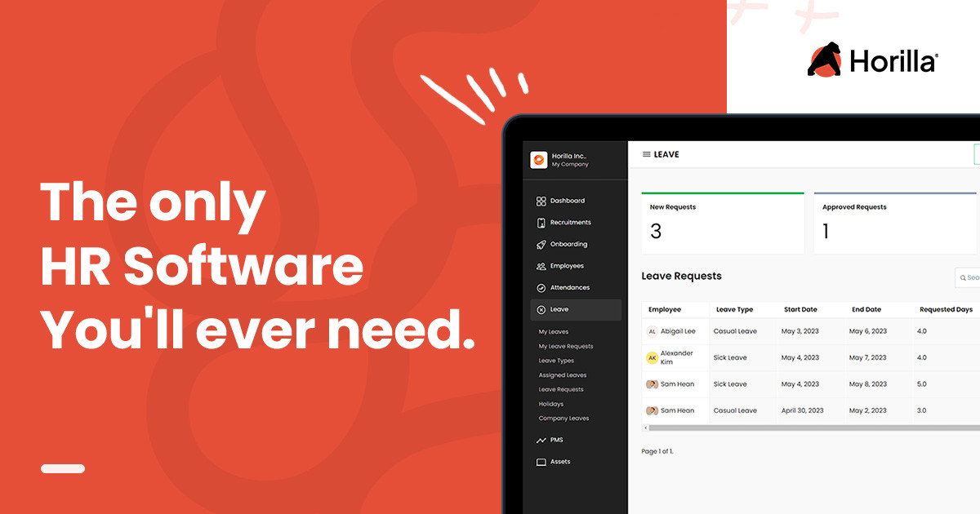Open My Leaves submenu item
The width and height of the screenshot is (980, 514).
tap(553, 332)
